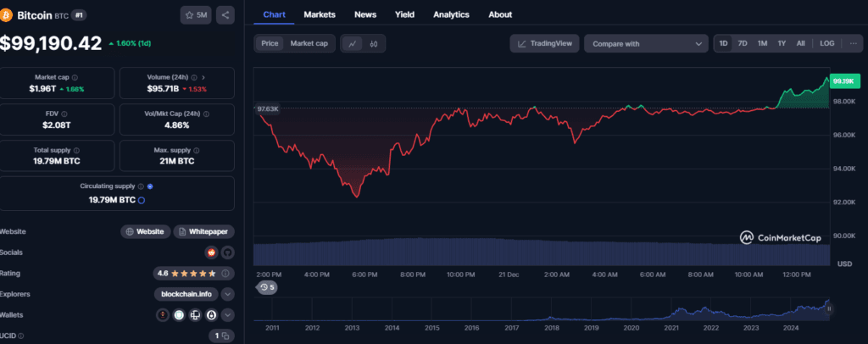Click the circle progress icon after 19.79M BTC

point(142,200)
